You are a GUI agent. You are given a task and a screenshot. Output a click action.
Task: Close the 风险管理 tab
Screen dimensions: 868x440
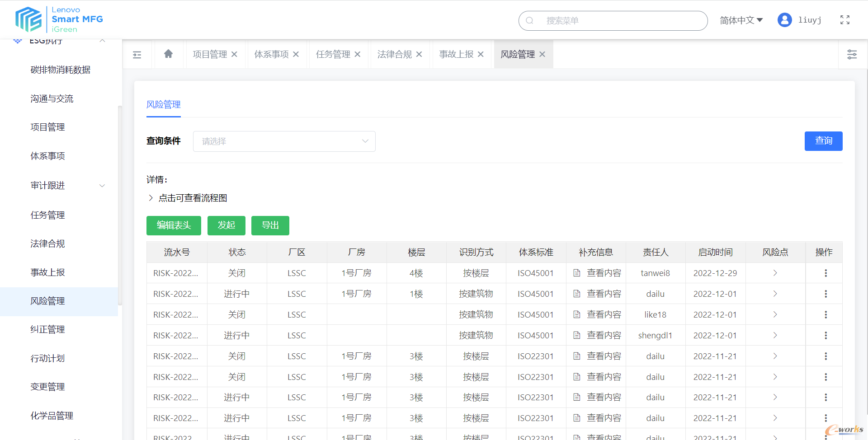(x=542, y=54)
